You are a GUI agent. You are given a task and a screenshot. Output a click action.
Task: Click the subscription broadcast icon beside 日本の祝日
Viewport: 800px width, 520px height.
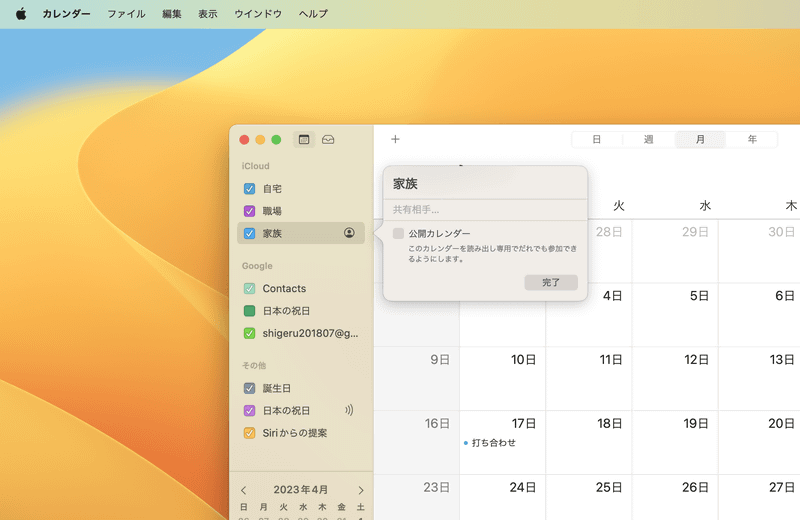[x=349, y=410]
